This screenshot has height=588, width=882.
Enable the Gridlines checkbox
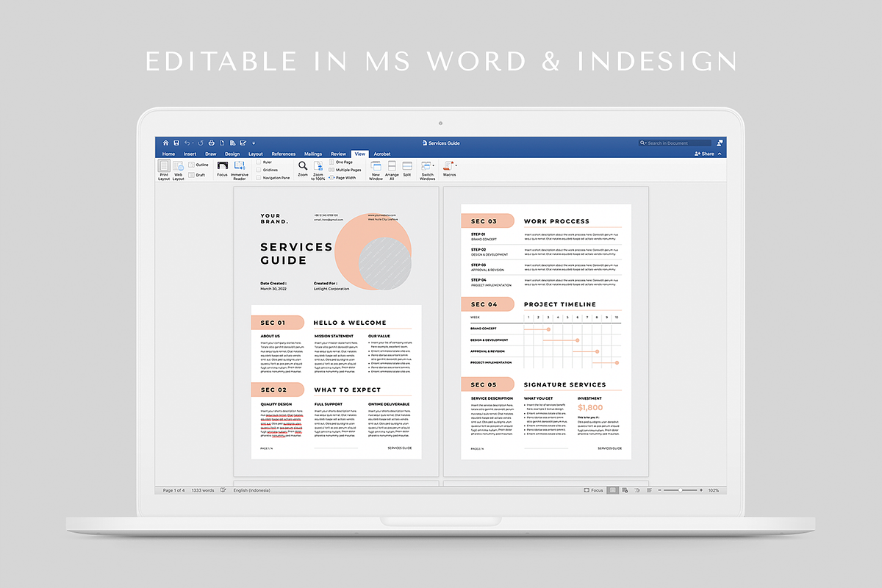(x=259, y=170)
